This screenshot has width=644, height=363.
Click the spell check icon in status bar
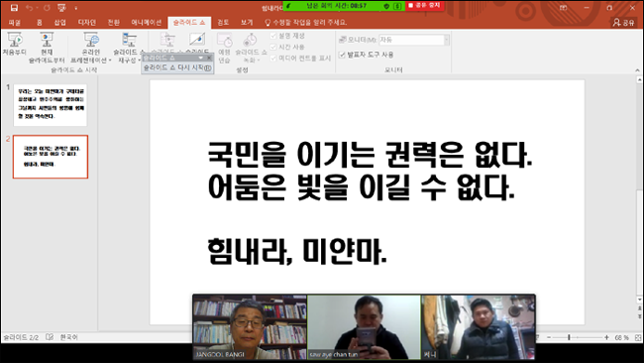click(50, 337)
